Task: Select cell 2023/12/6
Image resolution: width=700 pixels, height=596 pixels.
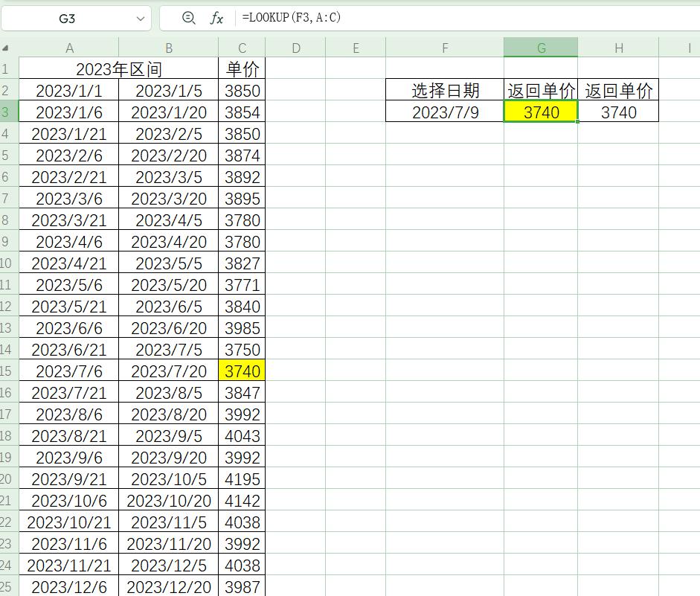Action: [69, 586]
